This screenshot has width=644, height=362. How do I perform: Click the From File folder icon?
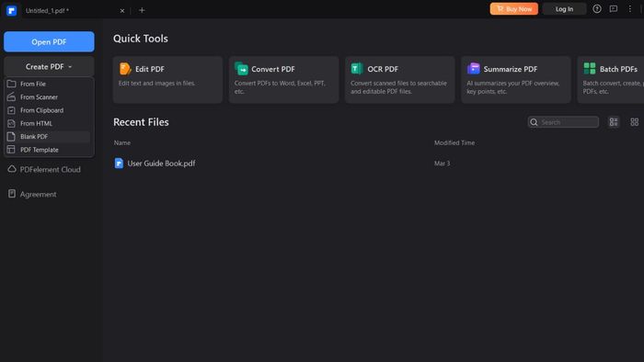pyautogui.click(x=11, y=84)
